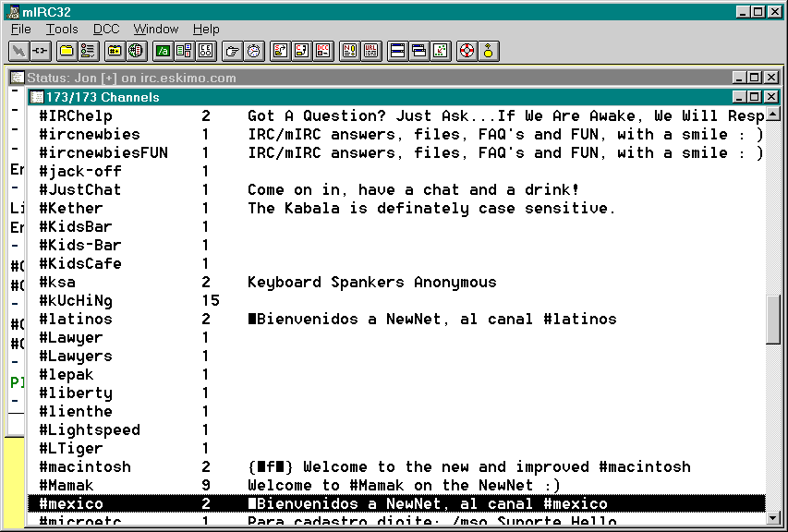Select the #KidsBar channel
This screenshot has height=532, width=788.
pos(396,226)
